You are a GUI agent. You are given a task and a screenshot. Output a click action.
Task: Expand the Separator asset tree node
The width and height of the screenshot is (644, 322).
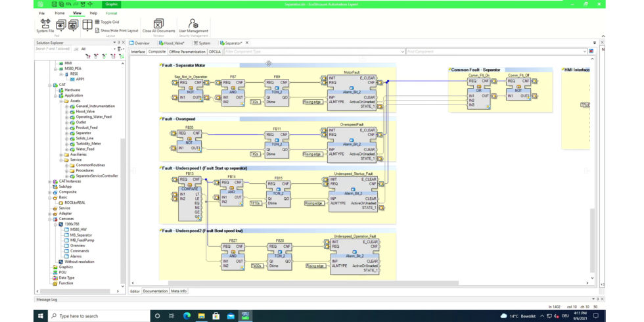coord(66,133)
